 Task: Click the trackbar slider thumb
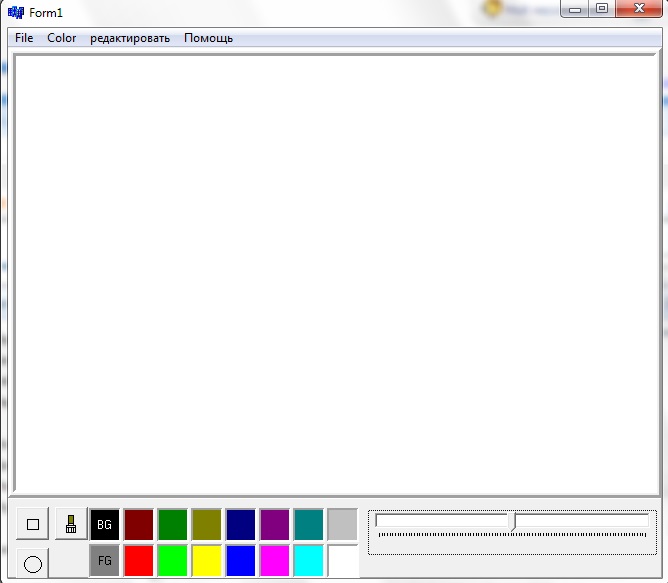pyautogui.click(x=513, y=522)
